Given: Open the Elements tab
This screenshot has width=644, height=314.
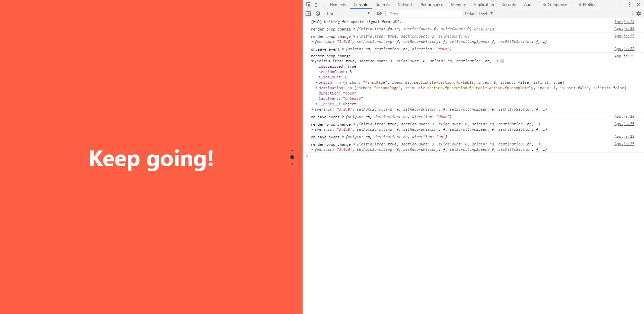Looking at the screenshot, I should tap(338, 5).
